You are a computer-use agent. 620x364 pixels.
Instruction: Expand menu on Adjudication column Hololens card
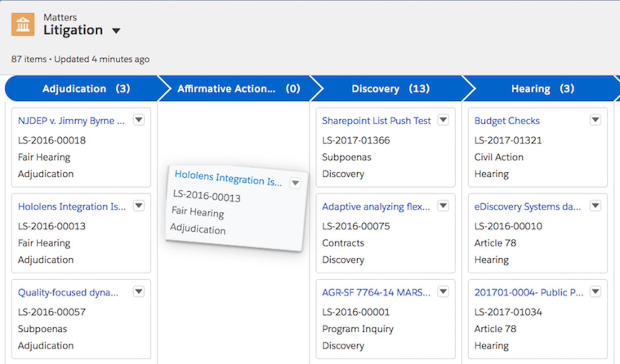pyautogui.click(x=139, y=206)
